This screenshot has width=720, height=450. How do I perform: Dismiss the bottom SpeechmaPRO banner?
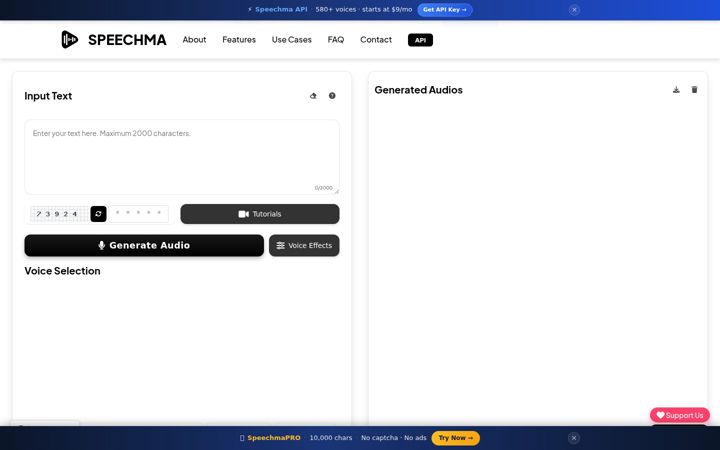click(x=574, y=438)
